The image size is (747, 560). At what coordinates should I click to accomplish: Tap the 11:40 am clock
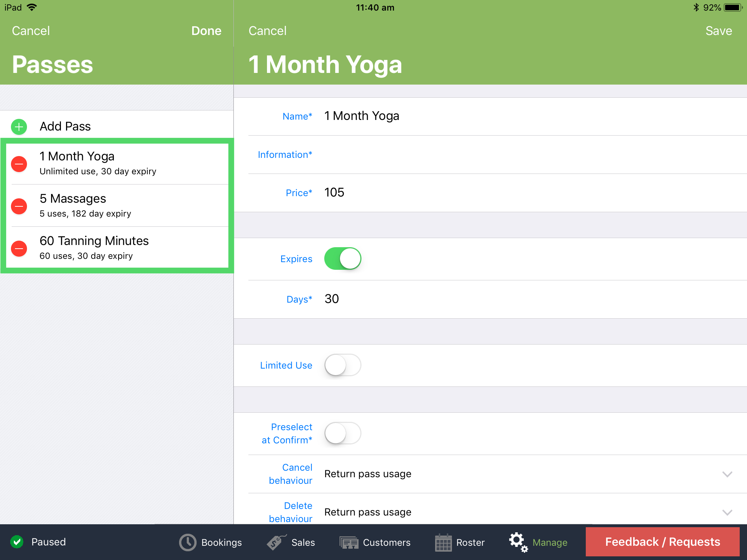pyautogui.click(x=375, y=7)
